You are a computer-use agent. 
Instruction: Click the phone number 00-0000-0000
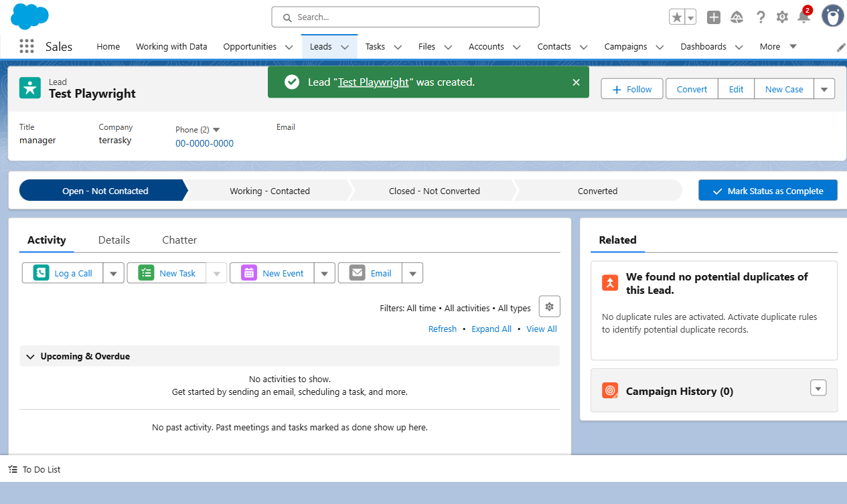click(204, 143)
